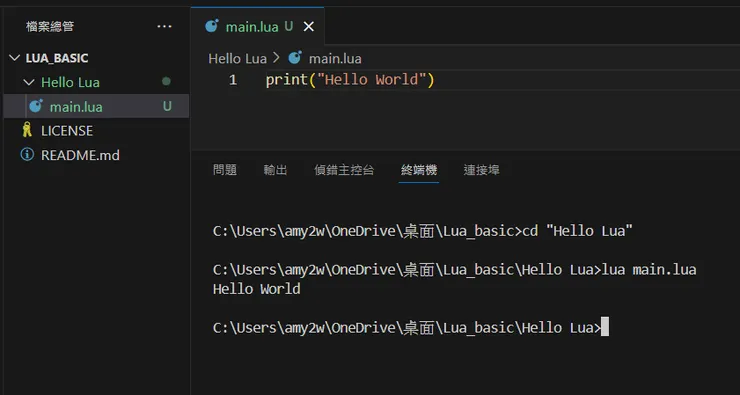Click the cd "Hello Lua" terminal command line
The image size is (740, 395).
578,231
